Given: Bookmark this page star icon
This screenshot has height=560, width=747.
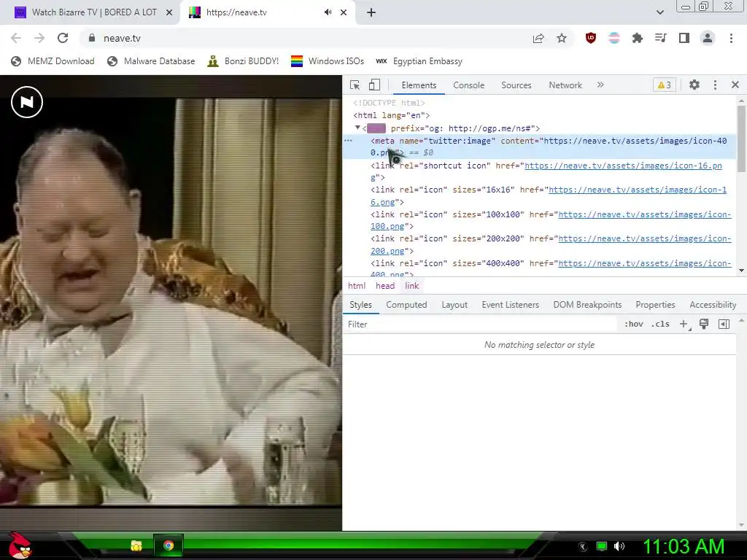Looking at the screenshot, I should click(x=562, y=38).
